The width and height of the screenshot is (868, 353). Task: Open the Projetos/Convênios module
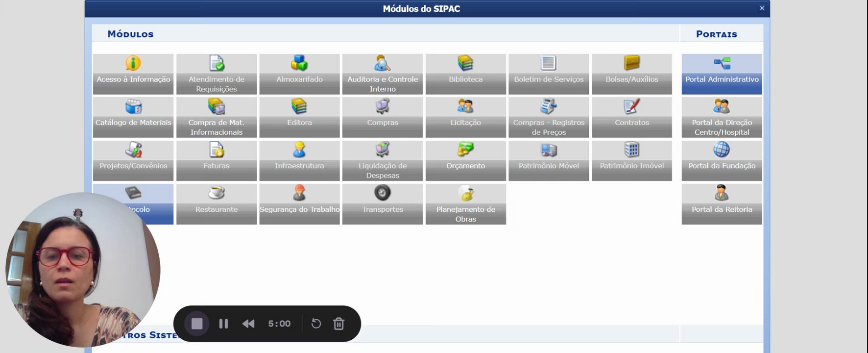(133, 161)
